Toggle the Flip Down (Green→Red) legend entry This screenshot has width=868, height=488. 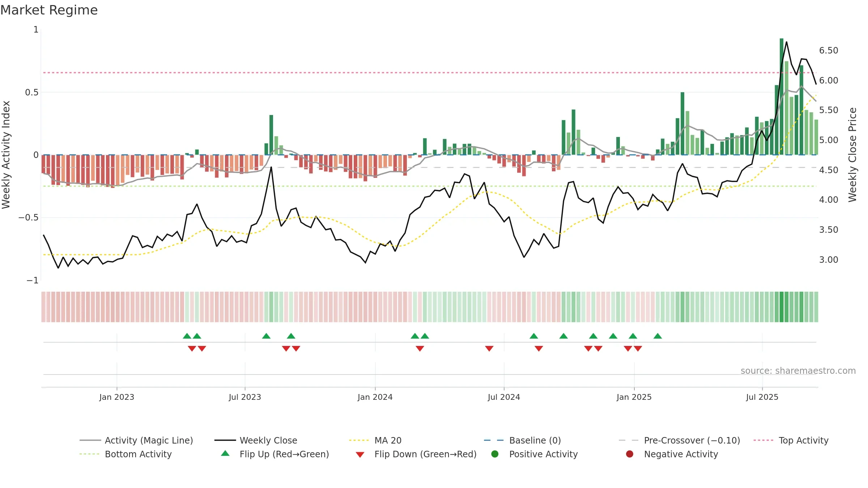pos(416,454)
